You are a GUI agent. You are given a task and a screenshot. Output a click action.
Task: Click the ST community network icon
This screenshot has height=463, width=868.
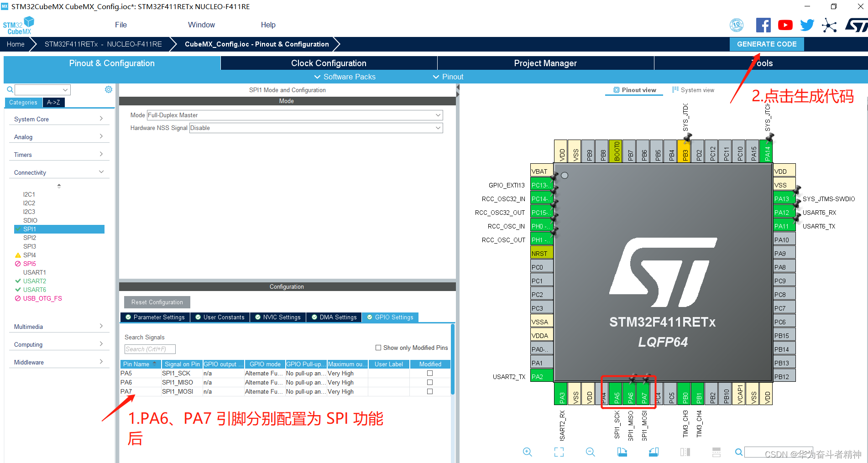point(829,25)
